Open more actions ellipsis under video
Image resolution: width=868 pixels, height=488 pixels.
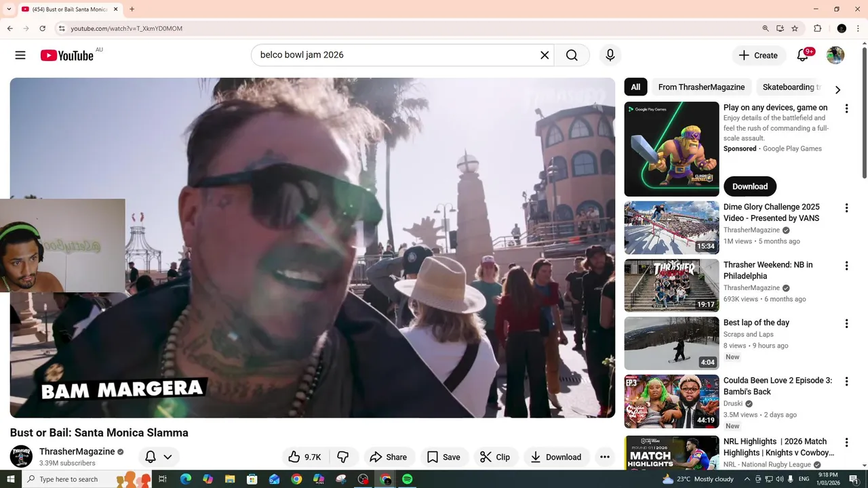[605, 457]
